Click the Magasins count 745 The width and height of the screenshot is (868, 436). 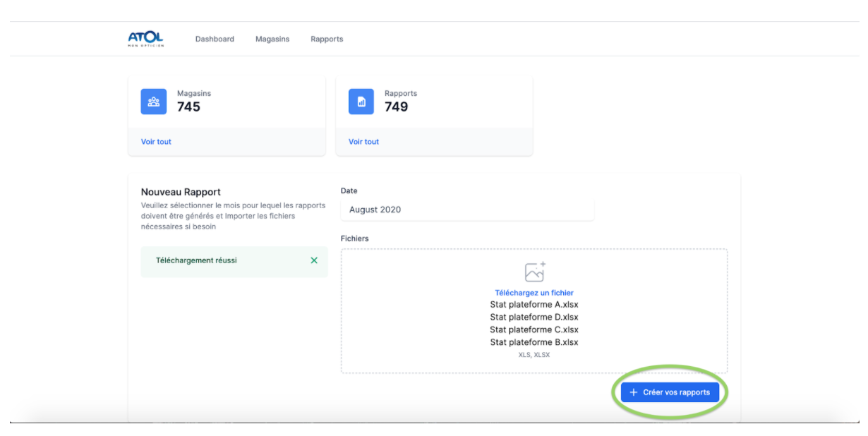(188, 107)
